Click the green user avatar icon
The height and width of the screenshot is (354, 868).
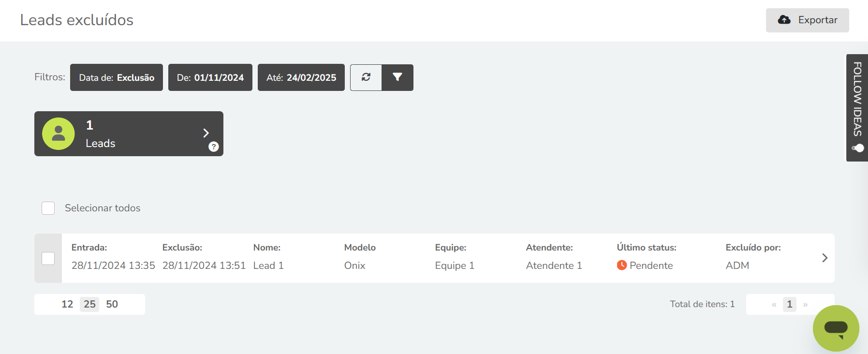(x=59, y=133)
